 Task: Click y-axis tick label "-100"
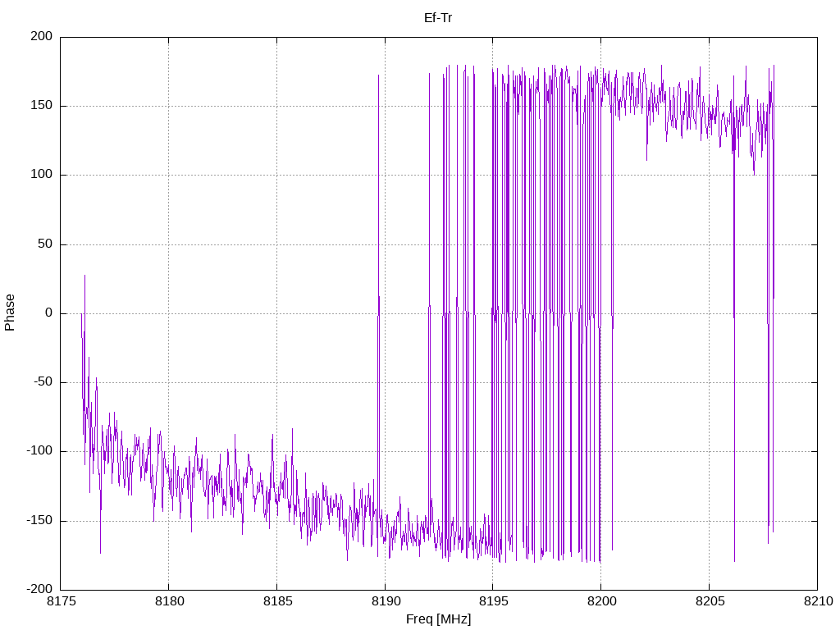[39, 451]
